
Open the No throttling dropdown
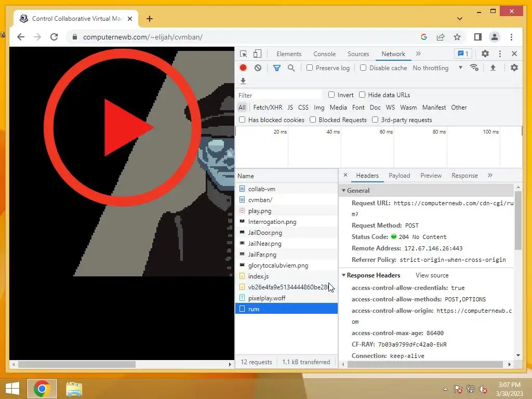click(437, 68)
